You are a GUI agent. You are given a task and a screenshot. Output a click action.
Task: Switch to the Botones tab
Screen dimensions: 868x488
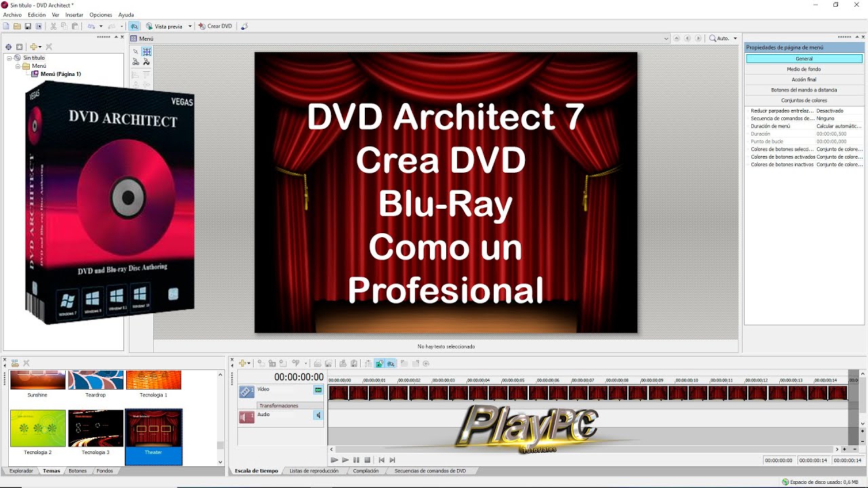[77, 470]
